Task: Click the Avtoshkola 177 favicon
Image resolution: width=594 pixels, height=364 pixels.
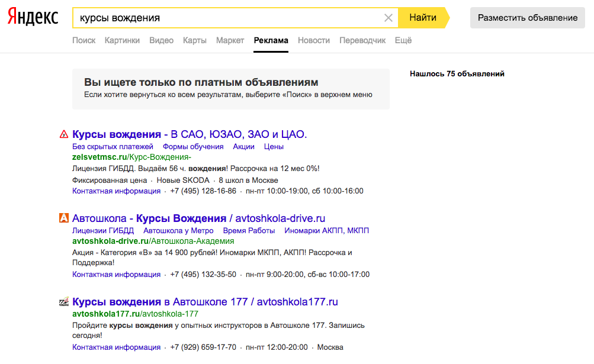Action: pos(64,302)
